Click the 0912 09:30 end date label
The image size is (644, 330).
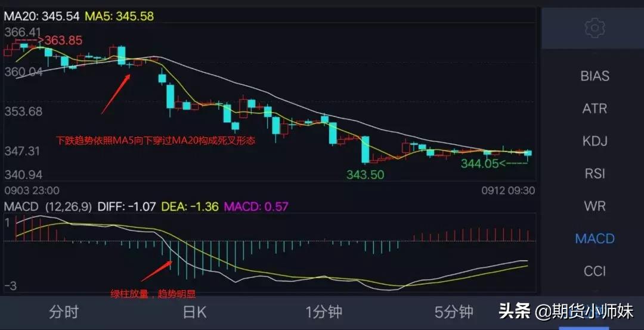pos(508,191)
